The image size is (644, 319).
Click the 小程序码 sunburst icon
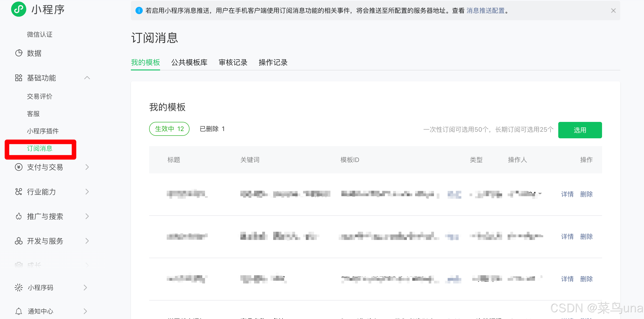tap(18, 288)
